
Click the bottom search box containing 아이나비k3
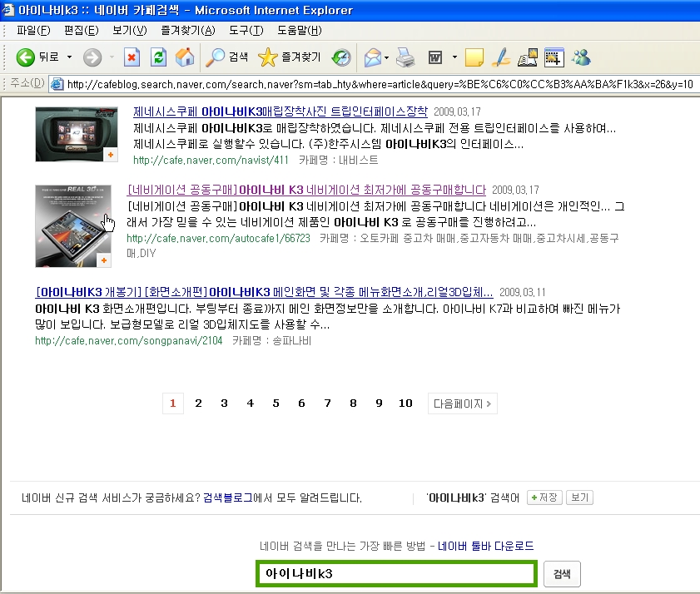pos(396,574)
